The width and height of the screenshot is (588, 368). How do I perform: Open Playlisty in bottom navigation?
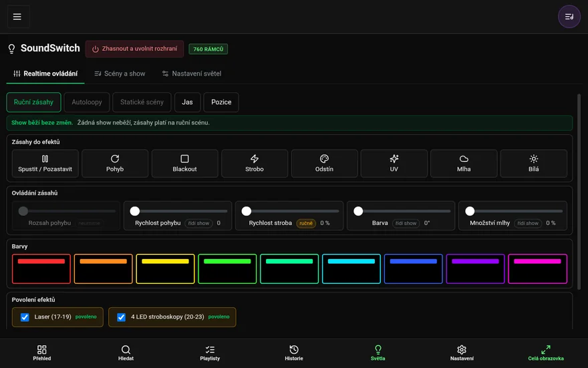click(210, 353)
